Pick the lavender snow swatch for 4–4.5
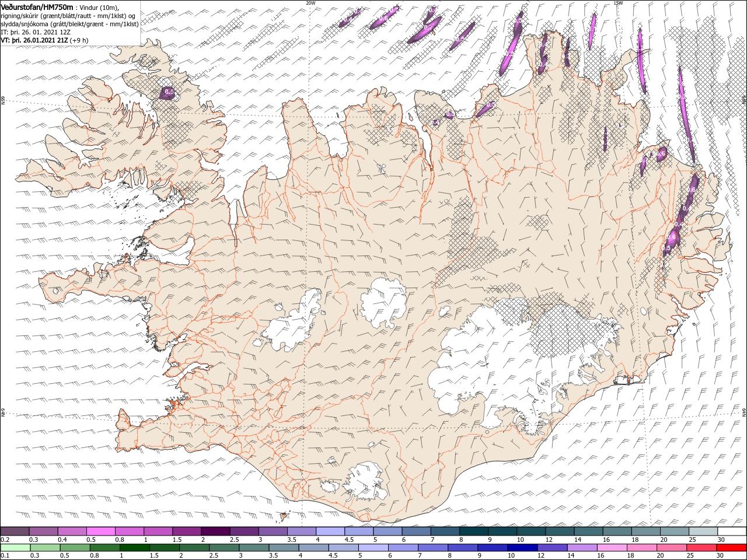Viewport: 747px width, 560px height. [x=330, y=531]
